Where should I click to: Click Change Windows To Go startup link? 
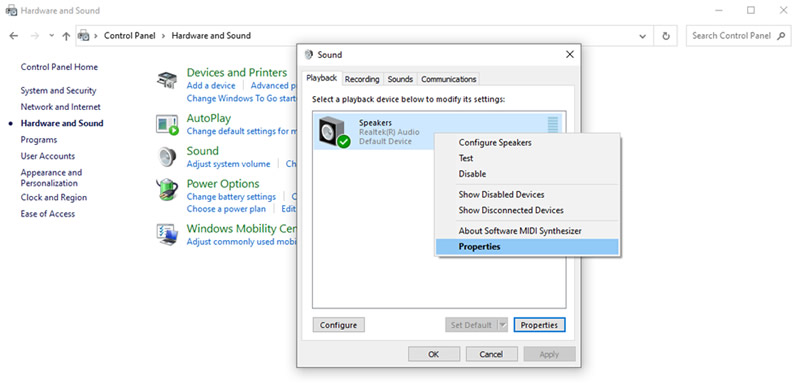pos(241,98)
